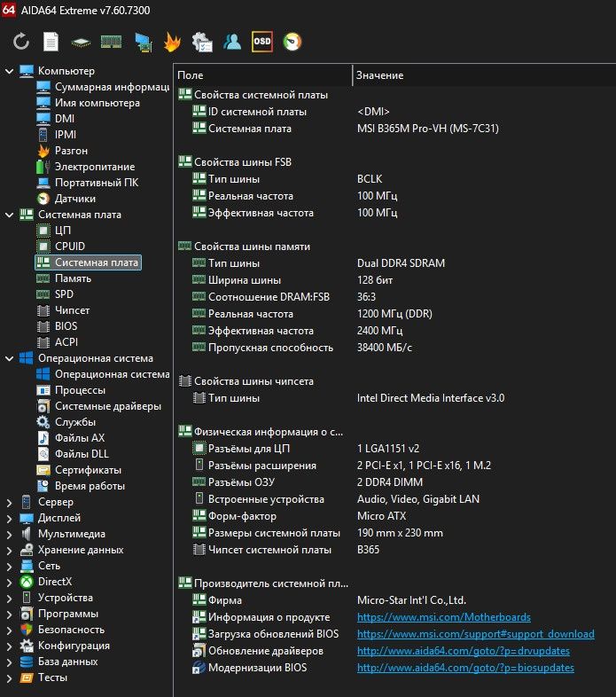Image resolution: width=616 pixels, height=697 pixels.
Task: Click the Поле column header
Action: pyautogui.click(x=262, y=75)
